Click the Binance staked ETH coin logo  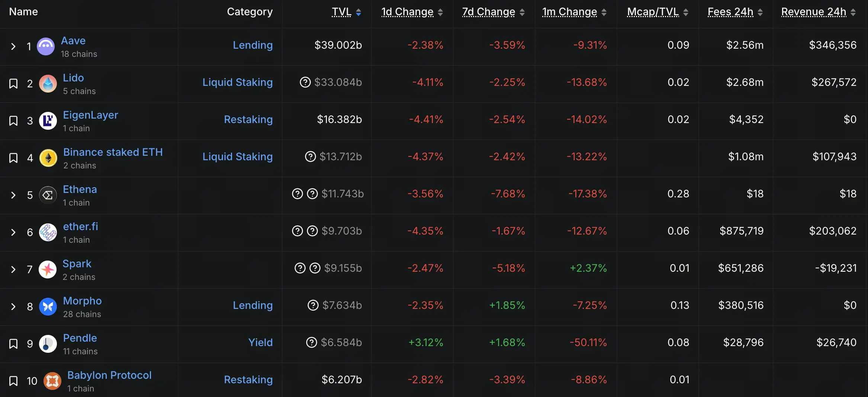point(48,158)
